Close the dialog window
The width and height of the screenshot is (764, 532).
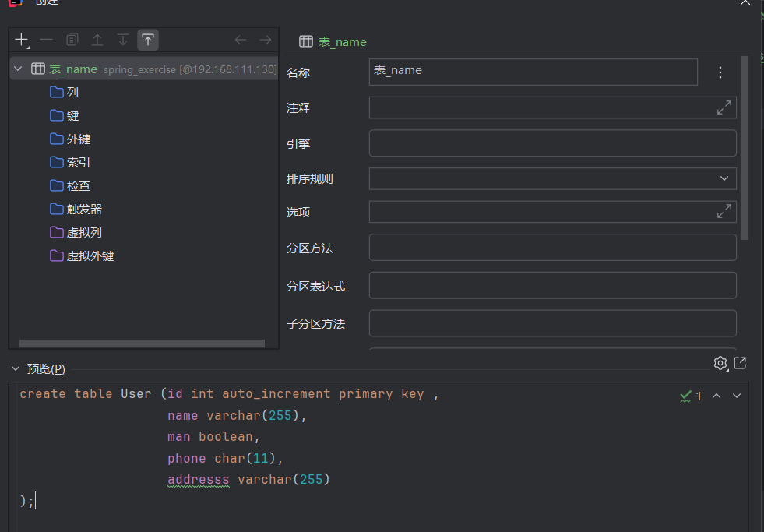745,2
